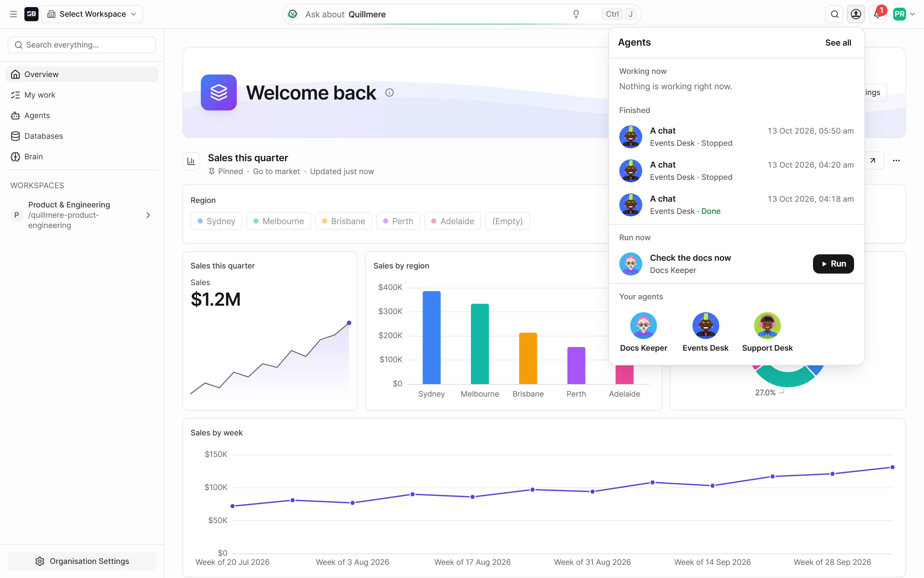Toggle the Adelaide region filter chip
This screenshot has height=578, width=924.
click(x=453, y=221)
